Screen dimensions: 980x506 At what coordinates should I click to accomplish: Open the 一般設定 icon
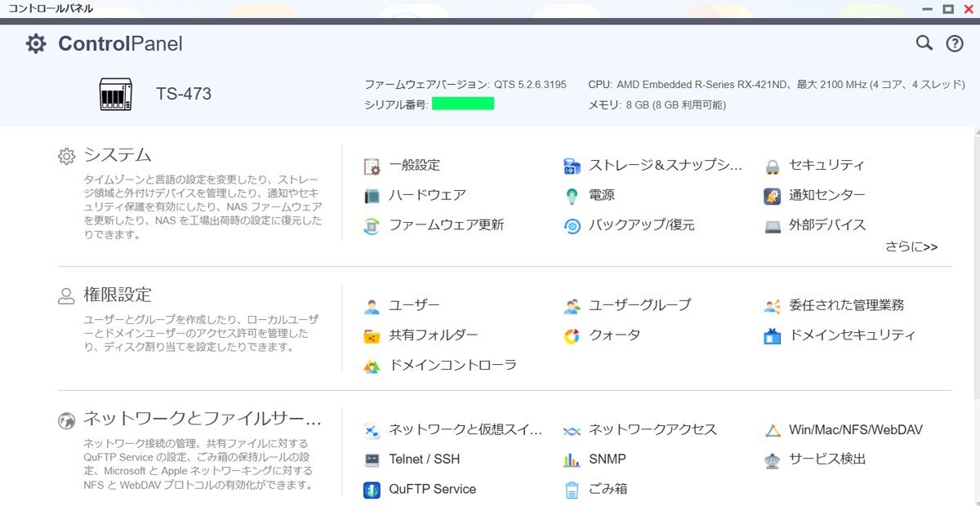pos(372,166)
